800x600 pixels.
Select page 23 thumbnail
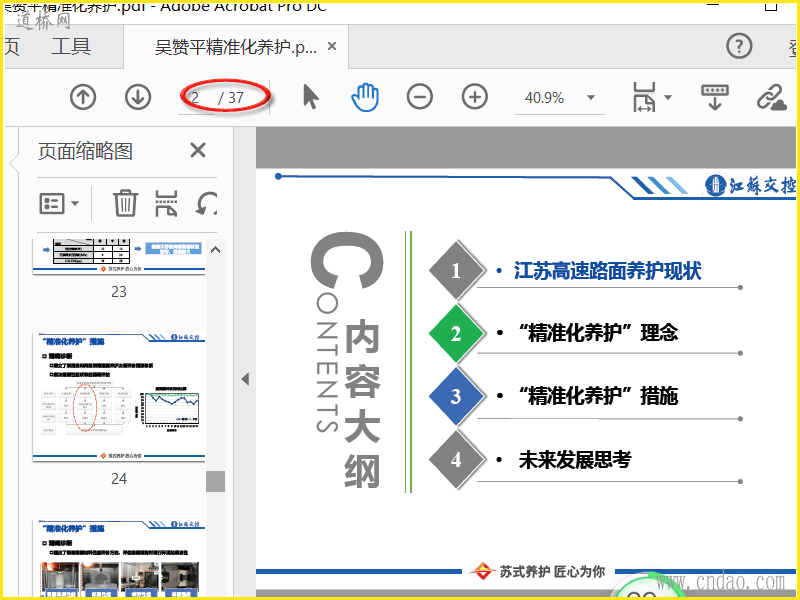pyautogui.click(x=119, y=257)
